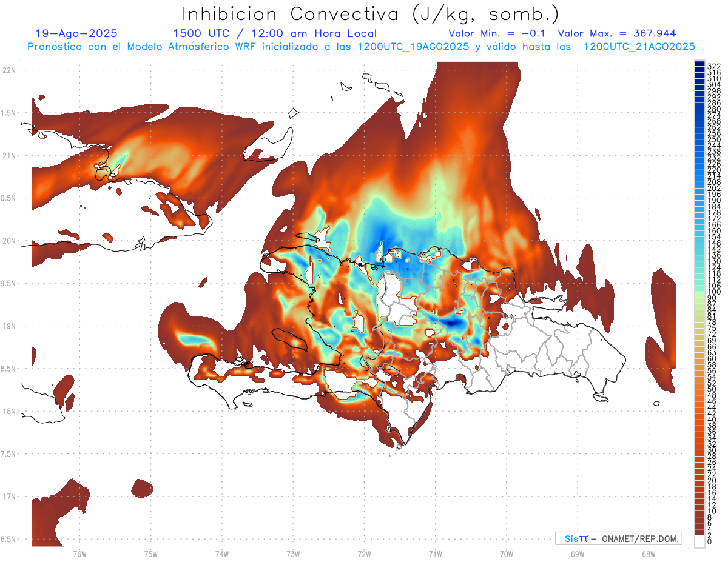Click the legend value '100'
The width and height of the screenshot is (728, 562).
714,292
